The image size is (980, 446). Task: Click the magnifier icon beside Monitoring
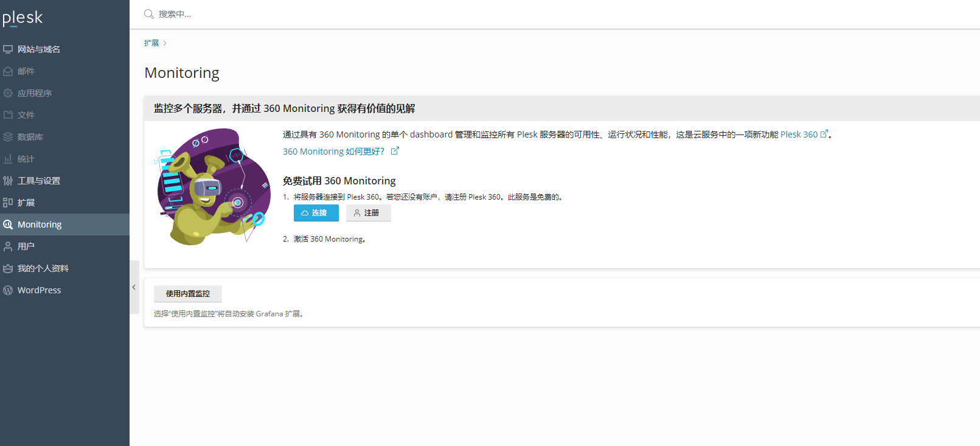8,225
